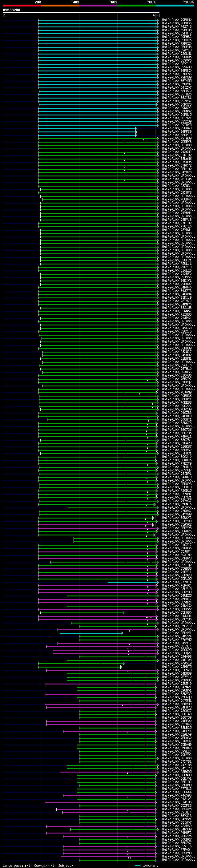Click the UniRef100_A8J0N9 hit name
This screenshot has height=868, width=197.
177,392
